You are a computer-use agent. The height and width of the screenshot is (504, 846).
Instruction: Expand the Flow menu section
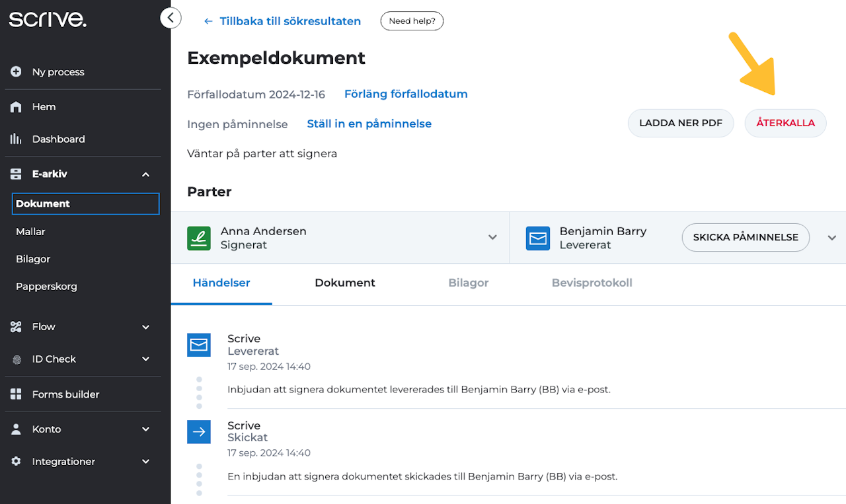(146, 327)
